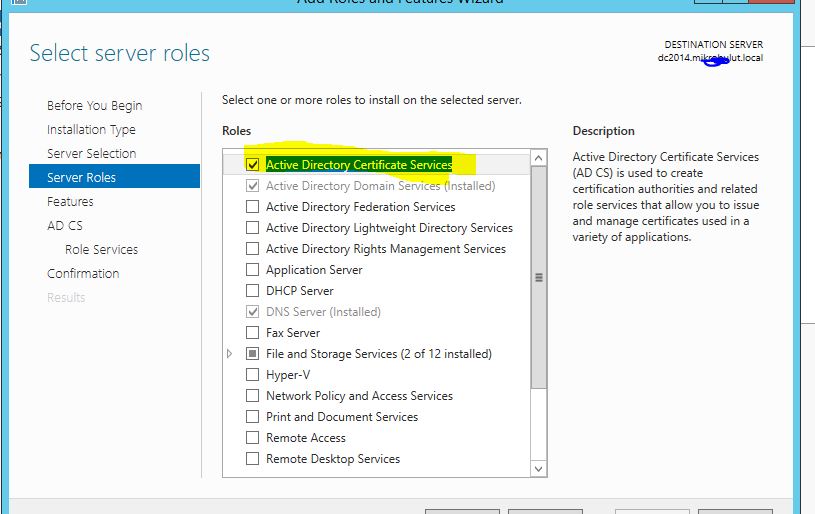Viewport: 815px width, 514px height.
Task: Select the Hyper-V role label
Action: coord(288,375)
